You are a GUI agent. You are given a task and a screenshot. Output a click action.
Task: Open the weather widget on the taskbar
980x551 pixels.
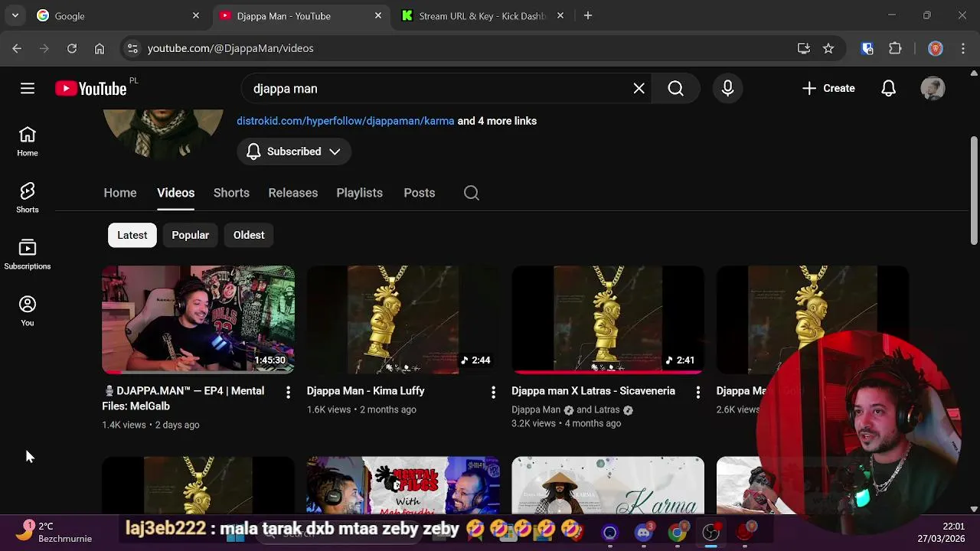(x=54, y=532)
